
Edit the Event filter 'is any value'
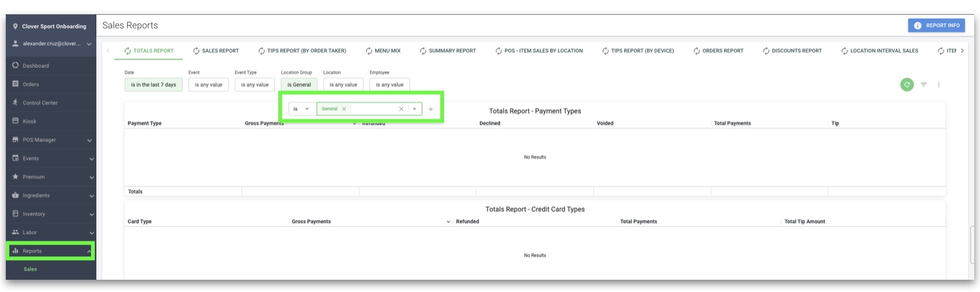click(x=209, y=85)
